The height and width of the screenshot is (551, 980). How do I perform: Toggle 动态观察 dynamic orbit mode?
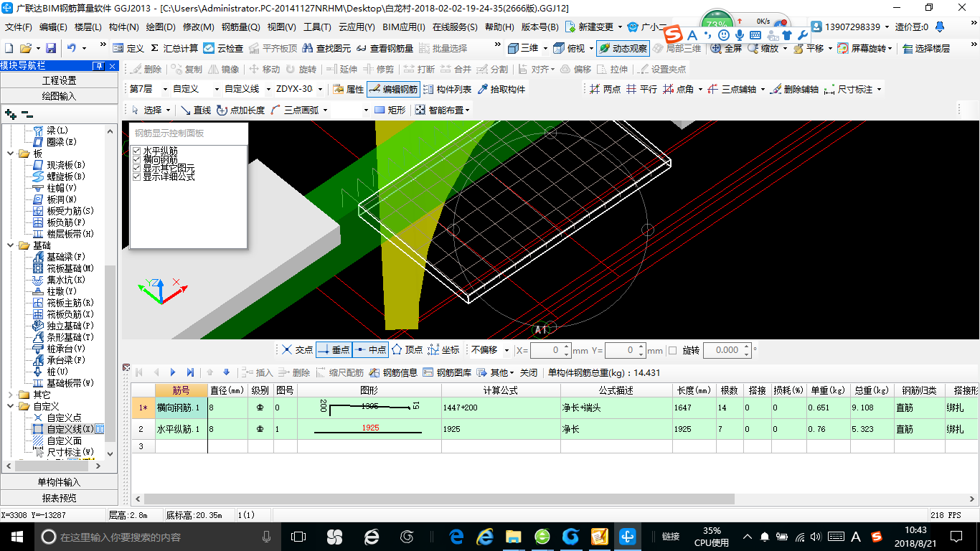pos(623,48)
